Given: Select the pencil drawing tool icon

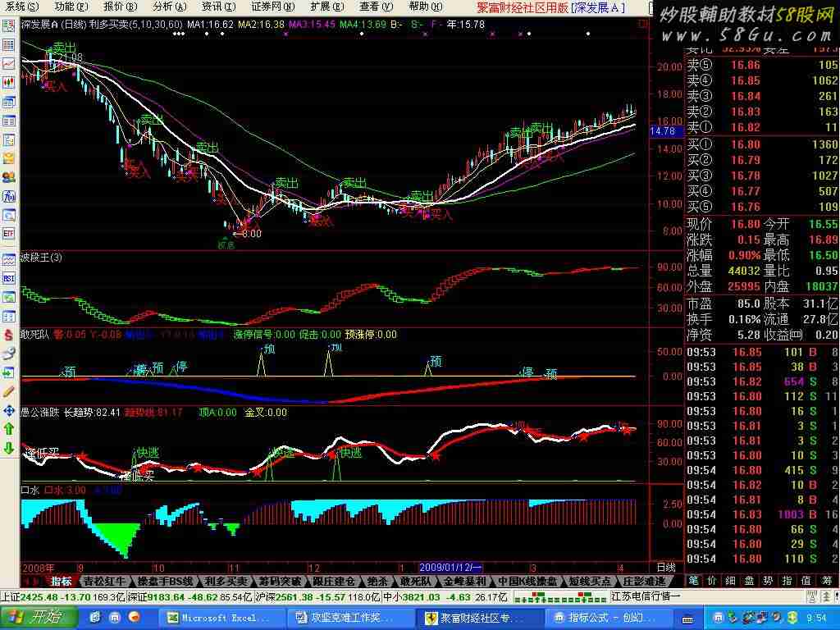Looking at the screenshot, I should click(x=8, y=392).
